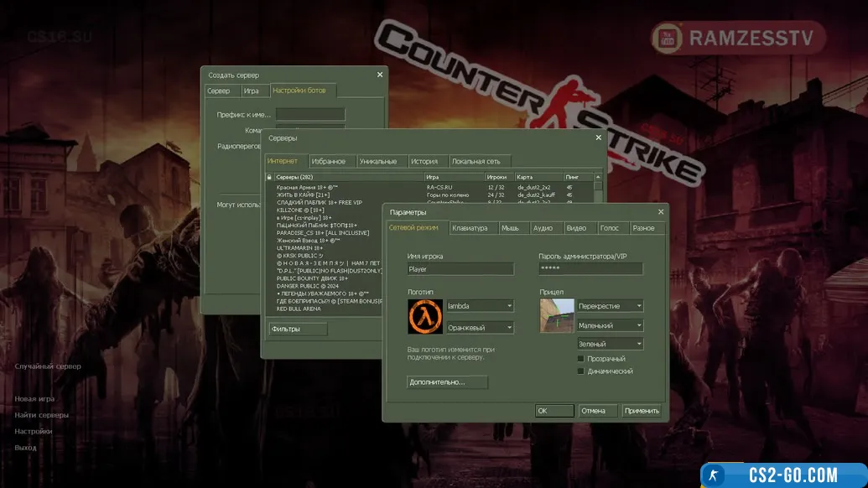Close the Создать сервер window
The height and width of the screenshot is (488, 868).
coord(380,75)
